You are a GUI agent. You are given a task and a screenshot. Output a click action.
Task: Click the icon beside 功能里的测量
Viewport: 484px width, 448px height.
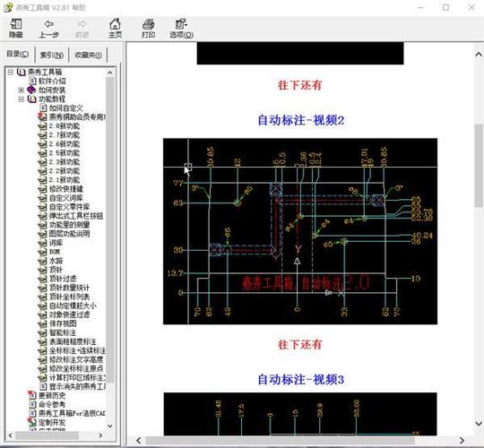click(42, 225)
